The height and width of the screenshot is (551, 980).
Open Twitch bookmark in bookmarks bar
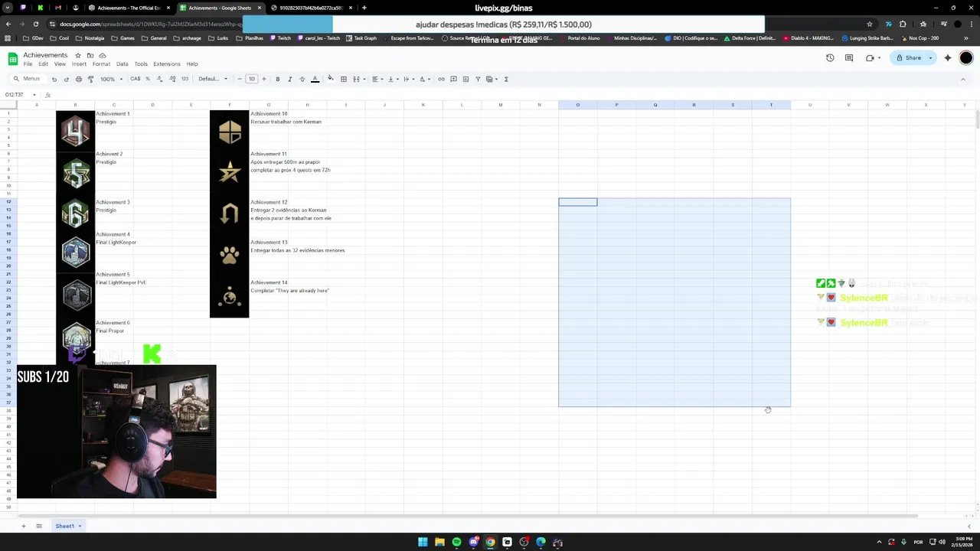[x=280, y=38]
